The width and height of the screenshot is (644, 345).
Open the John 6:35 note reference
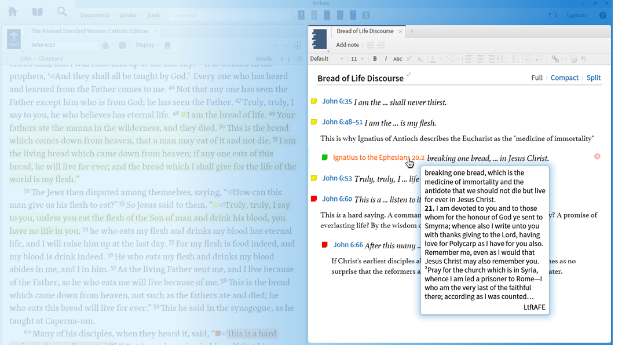(x=337, y=101)
